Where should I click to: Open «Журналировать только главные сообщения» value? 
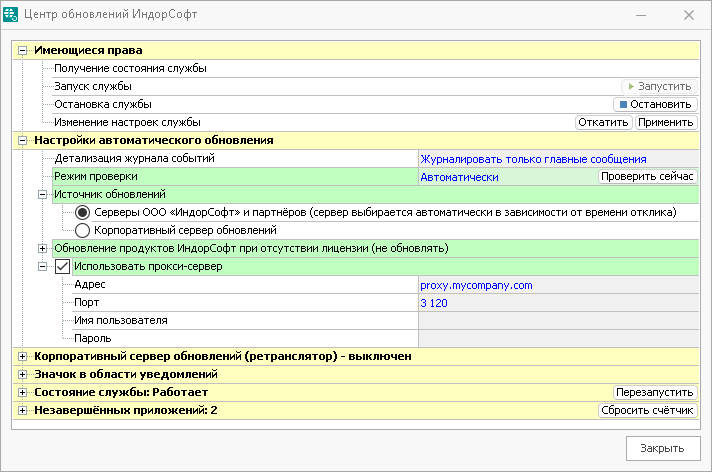[558, 159]
